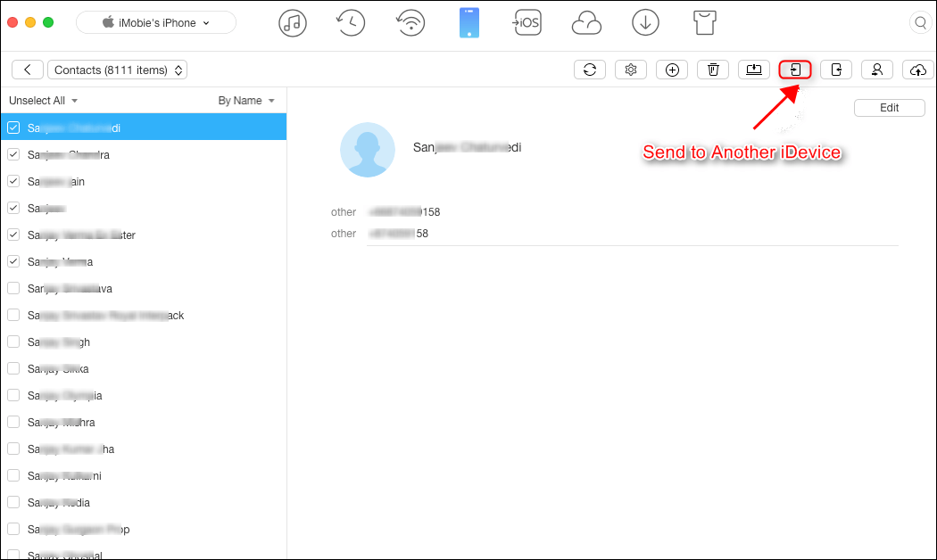Check the Sanjay Srivastava contact checkbox
The height and width of the screenshot is (560, 937).
(13, 288)
